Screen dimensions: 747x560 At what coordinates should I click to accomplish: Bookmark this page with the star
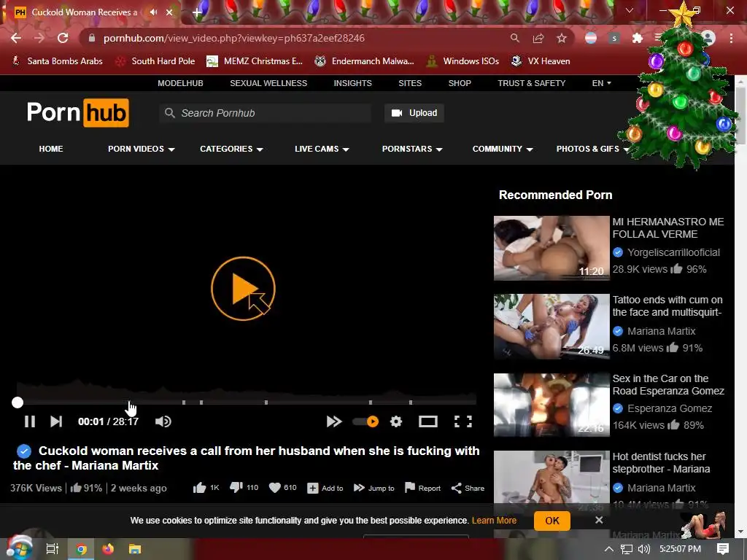pyautogui.click(x=562, y=38)
